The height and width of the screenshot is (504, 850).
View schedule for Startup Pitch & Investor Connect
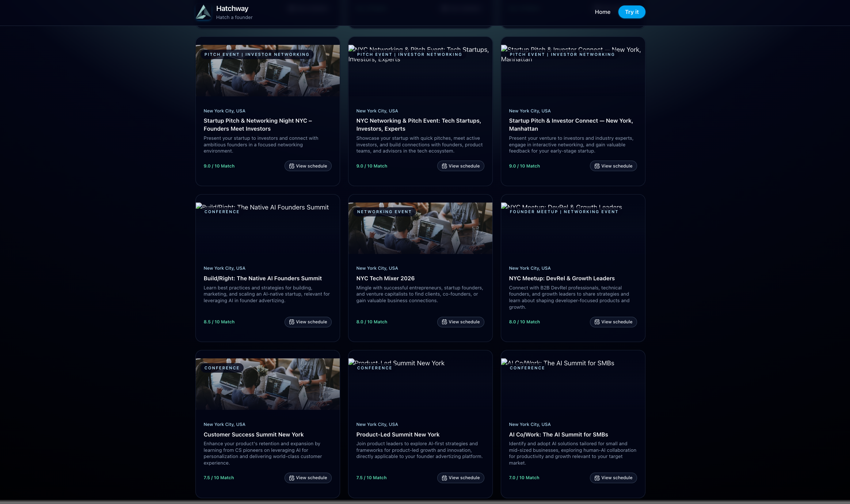coord(613,166)
